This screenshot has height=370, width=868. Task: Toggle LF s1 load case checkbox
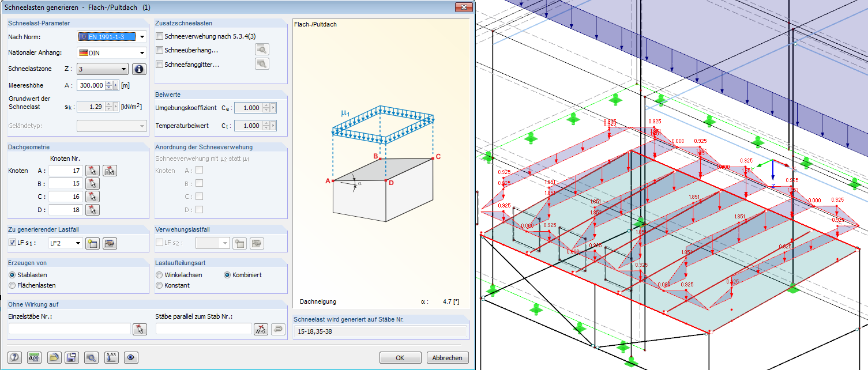[12, 243]
